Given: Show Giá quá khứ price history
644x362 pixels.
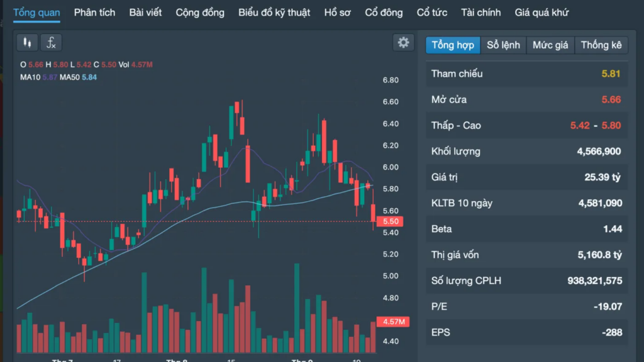Looking at the screenshot, I should 541,13.
